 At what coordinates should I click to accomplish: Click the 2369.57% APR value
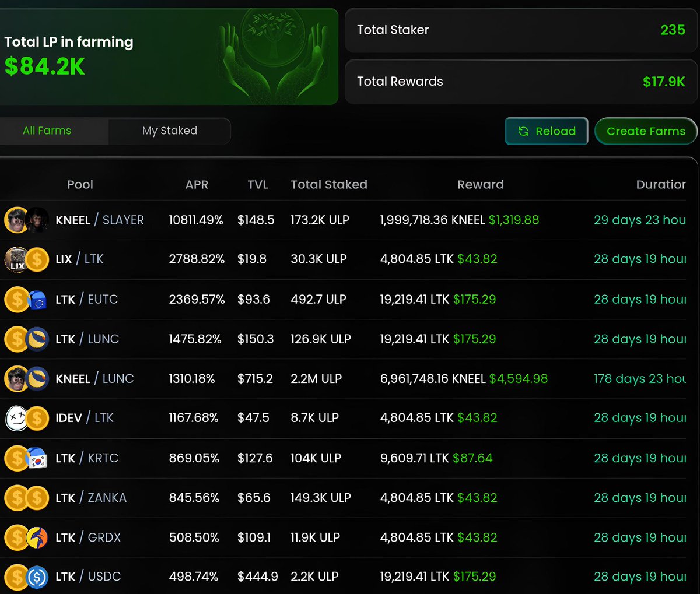[x=197, y=300]
